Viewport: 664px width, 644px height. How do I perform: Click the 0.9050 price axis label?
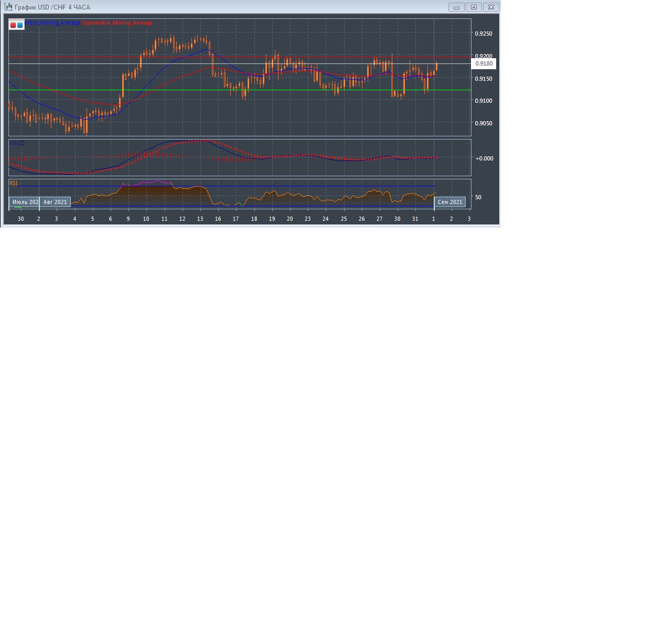click(x=483, y=123)
